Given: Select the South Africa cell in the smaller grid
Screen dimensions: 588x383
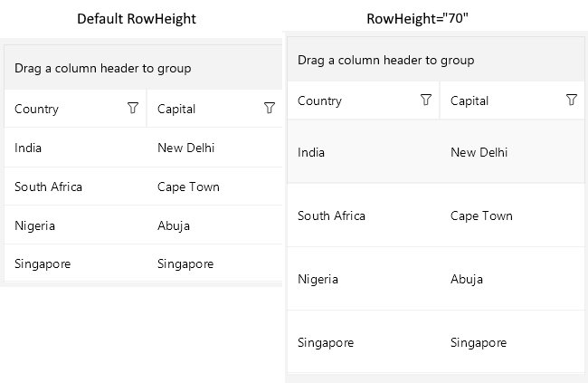Looking at the screenshot, I should tap(49, 187).
